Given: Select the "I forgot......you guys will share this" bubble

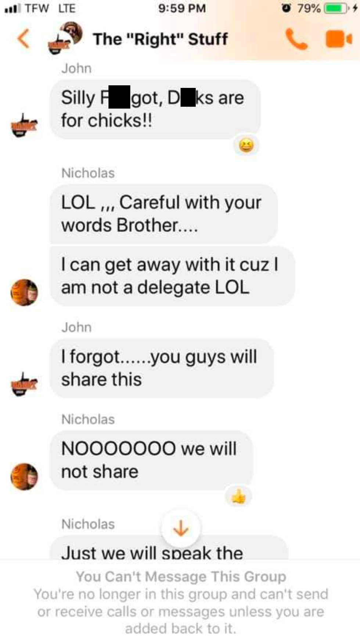Looking at the screenshot, I should tap(162, 368).
